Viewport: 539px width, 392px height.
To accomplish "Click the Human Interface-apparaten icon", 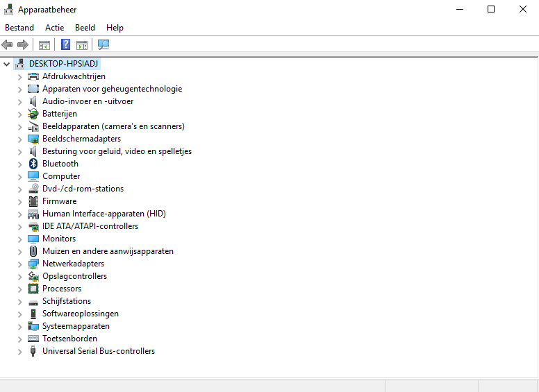I will coord(33,214).
